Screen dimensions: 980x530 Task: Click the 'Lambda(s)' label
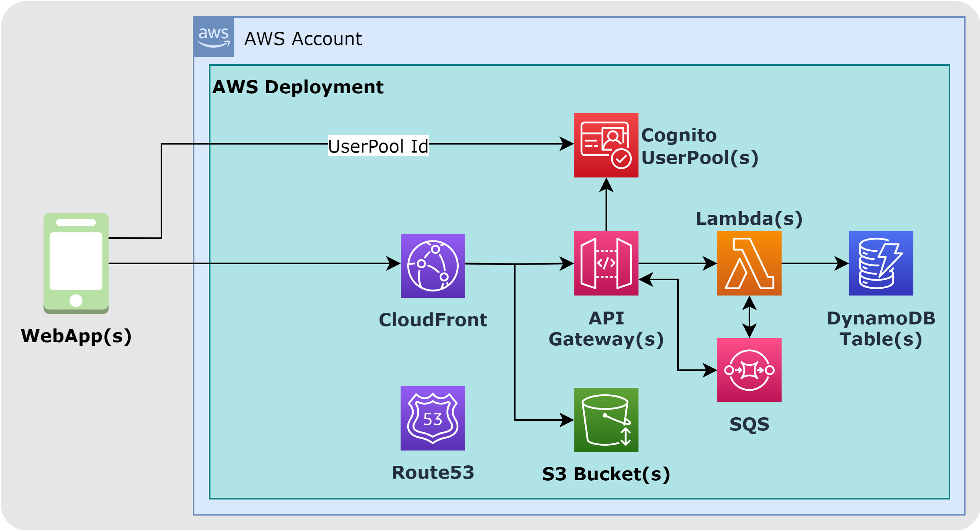[749, 219]
